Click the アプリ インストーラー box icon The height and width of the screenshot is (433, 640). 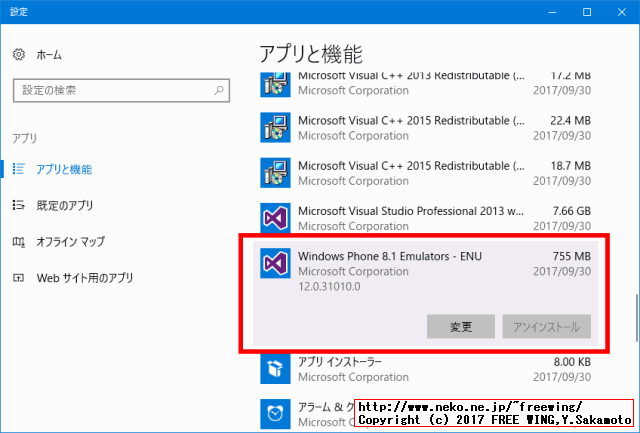[276, 369]
